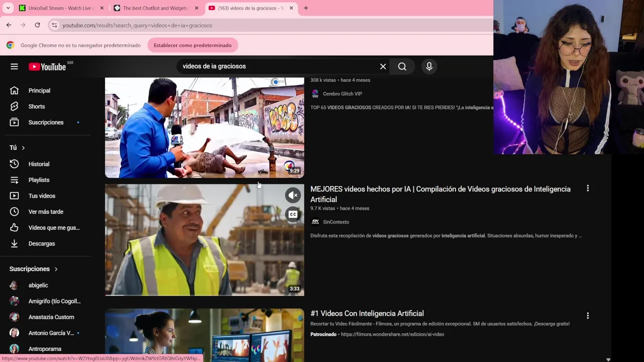Open more options for MEJORES videos hechos por IA
The height and width of the screenshot is (362, 644).
(x=588, y=189)
